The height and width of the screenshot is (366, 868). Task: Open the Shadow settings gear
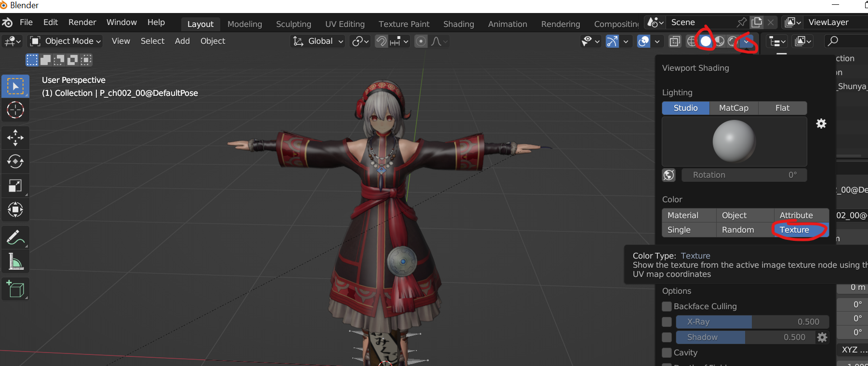(x=822, y=338)
